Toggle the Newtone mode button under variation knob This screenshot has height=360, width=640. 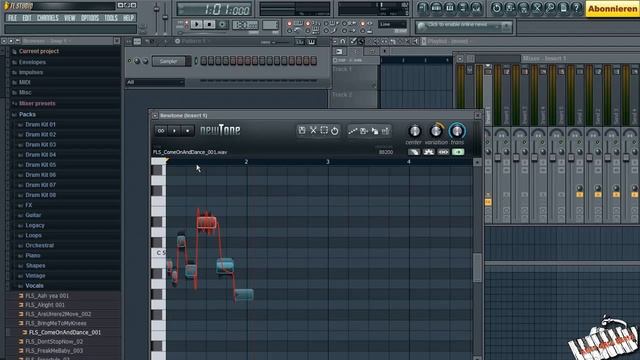point(429,152)
